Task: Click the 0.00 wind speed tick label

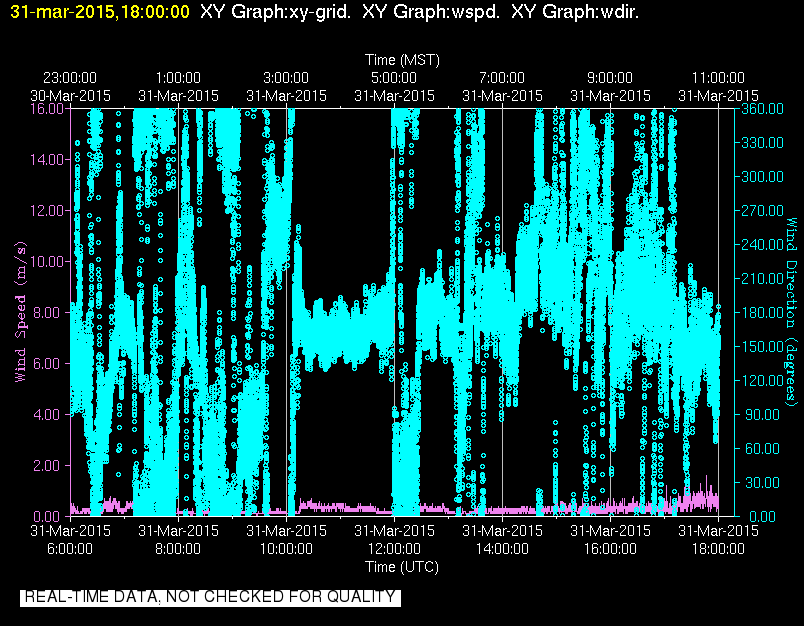Action: click(49, 516)
